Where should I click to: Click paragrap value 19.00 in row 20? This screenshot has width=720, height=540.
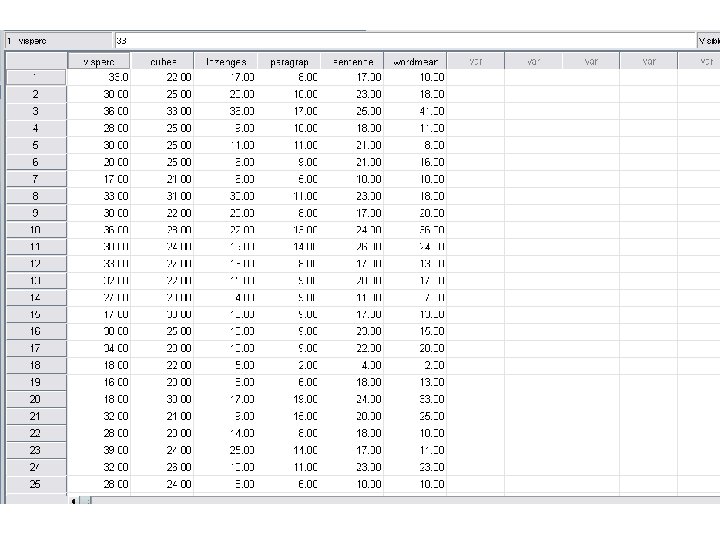pos(289,399)
